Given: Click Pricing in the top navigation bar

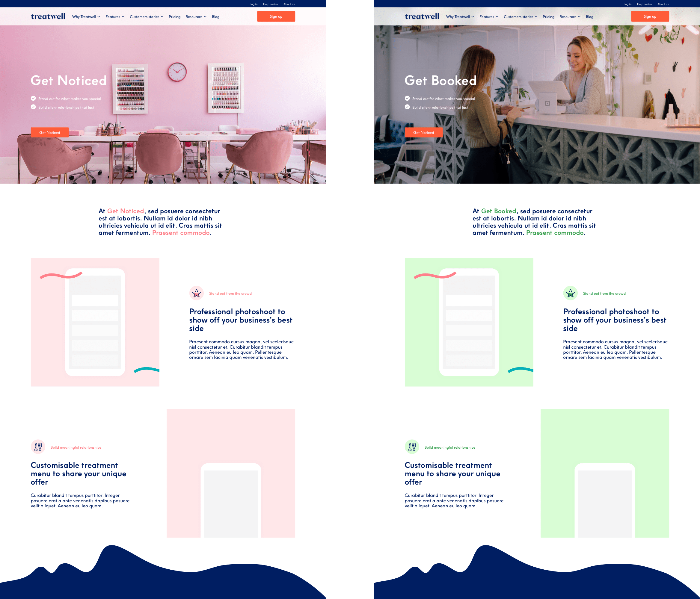Looking at the screenshot, I should click(174, 17).
